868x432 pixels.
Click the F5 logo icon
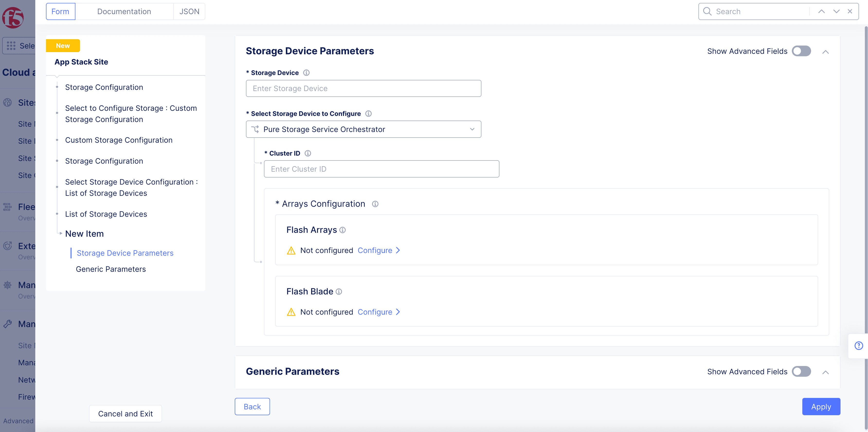tap(13, 18)
